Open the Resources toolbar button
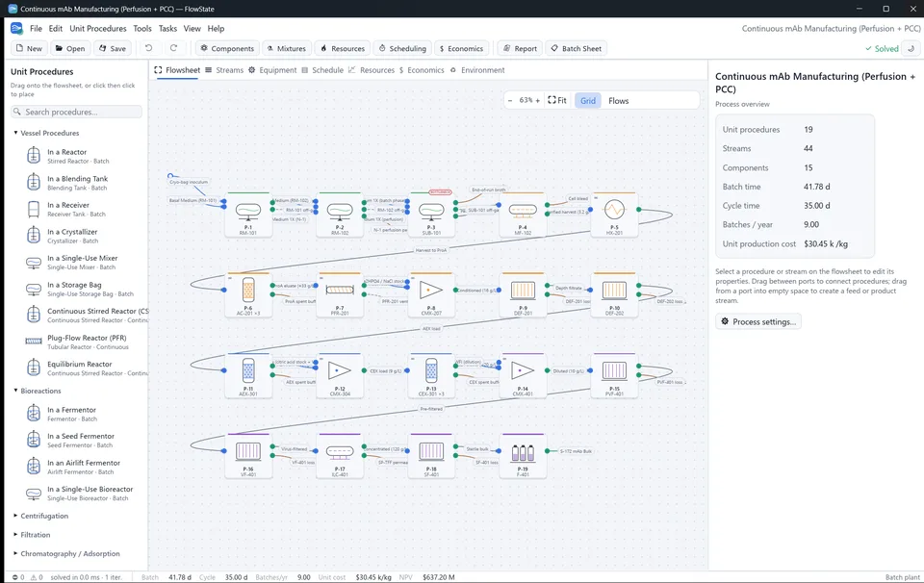Image resolution: width=924 pixels, height=583 pixels. click(343, 48)
